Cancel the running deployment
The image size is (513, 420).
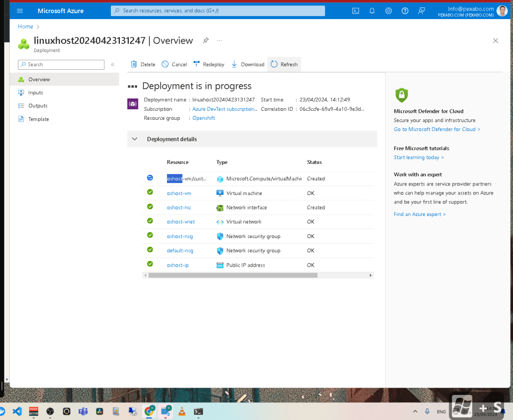click(175, 65)
